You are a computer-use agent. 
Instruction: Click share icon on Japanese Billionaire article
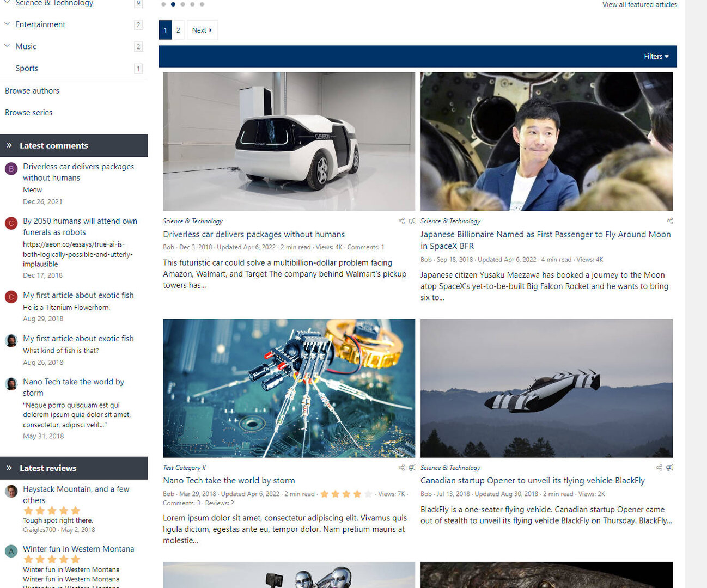[669, 221]
